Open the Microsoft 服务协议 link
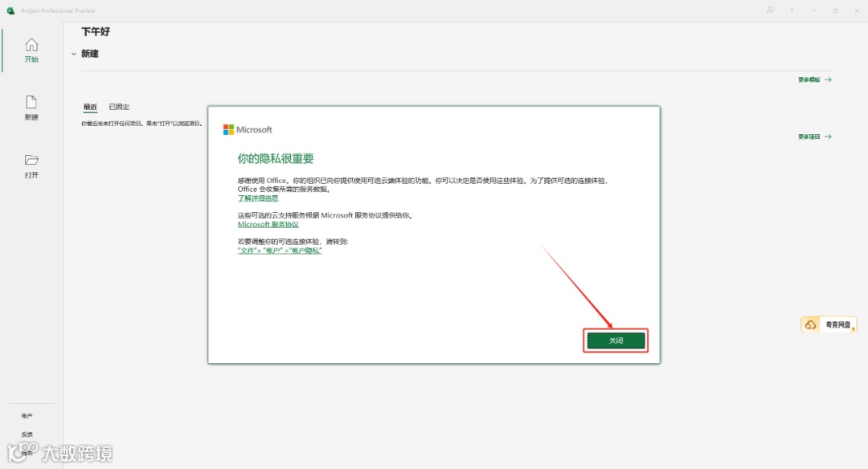 point(268,225)
